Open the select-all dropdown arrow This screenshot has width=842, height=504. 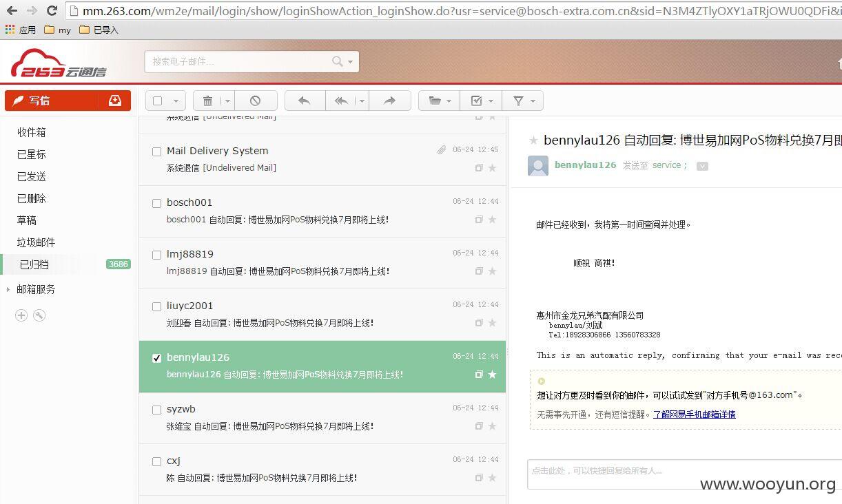coord(176,101)
